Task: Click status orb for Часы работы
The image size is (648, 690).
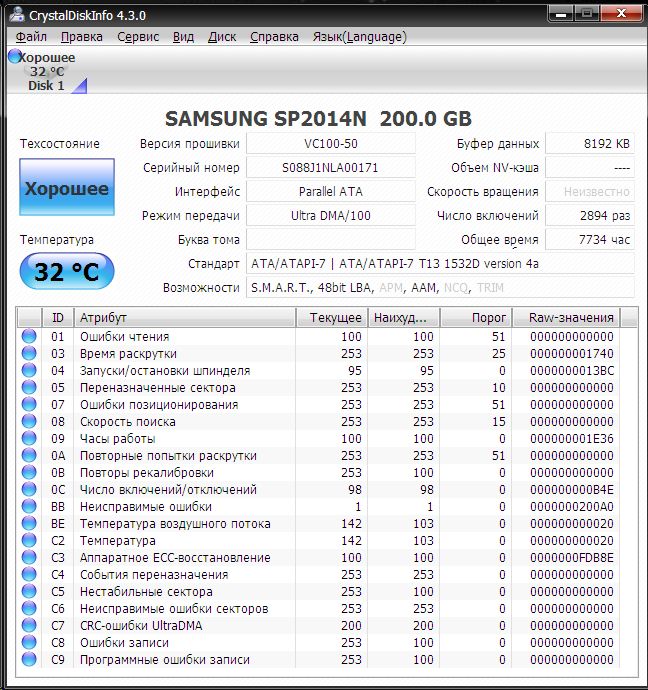Action: pyautogui.click(x=29, y=438)
